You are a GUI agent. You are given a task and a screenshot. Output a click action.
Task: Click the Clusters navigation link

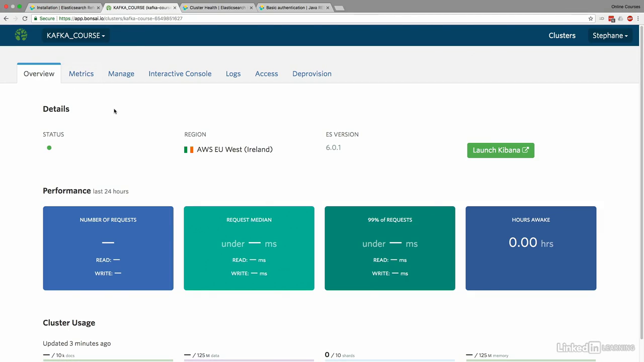tap(562, 36)
